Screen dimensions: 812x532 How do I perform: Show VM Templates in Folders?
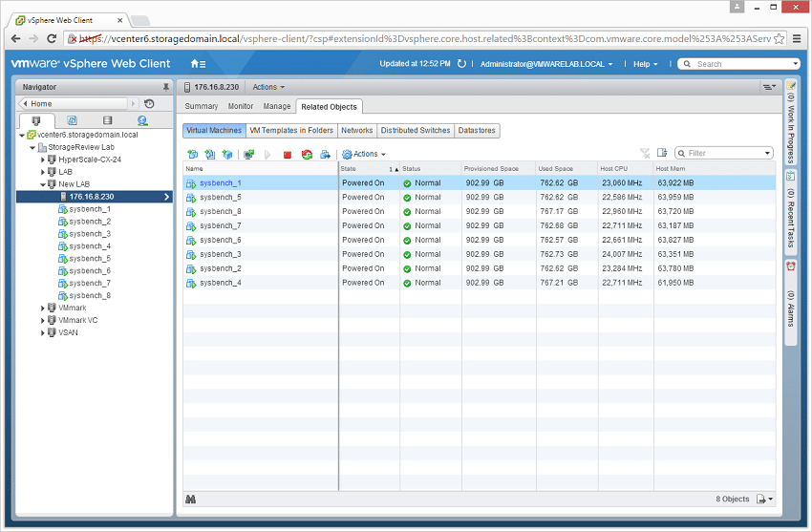(291, 131)
